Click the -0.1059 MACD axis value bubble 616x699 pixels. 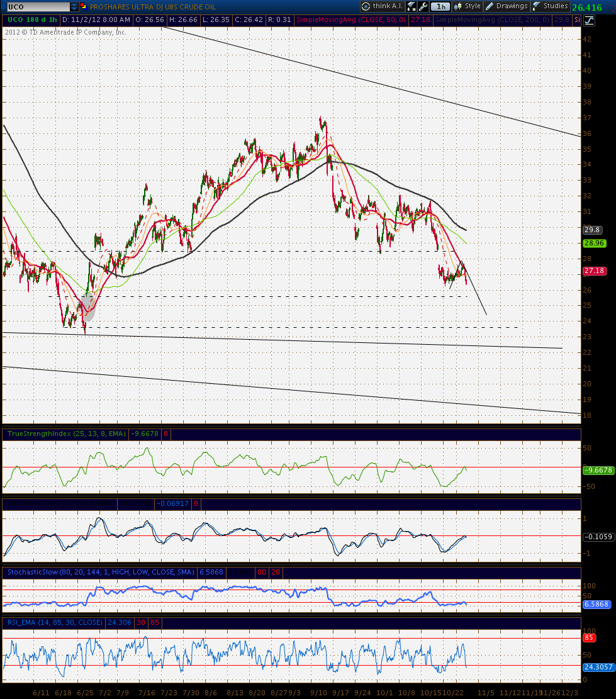598,537
